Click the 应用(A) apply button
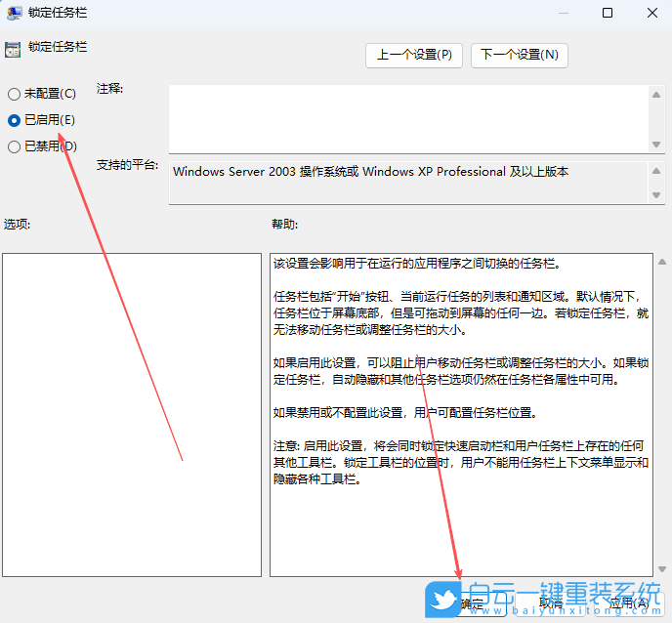 tap(629, 604)
